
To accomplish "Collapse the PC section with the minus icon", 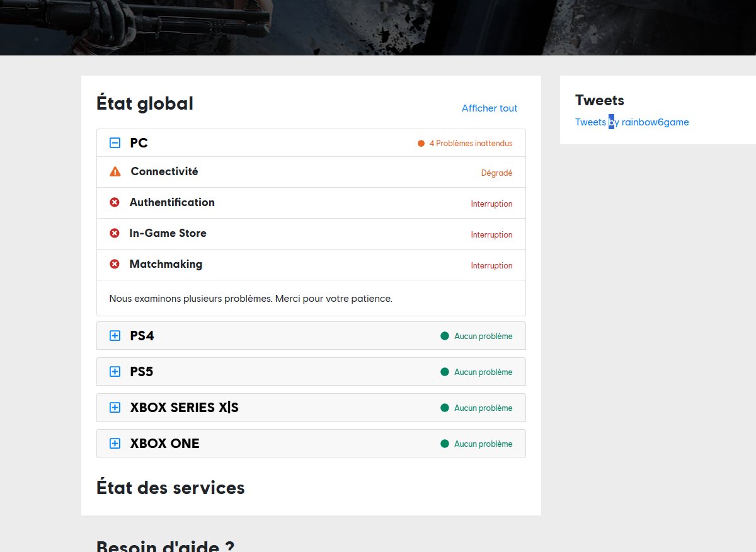I will tap(114, 142).
